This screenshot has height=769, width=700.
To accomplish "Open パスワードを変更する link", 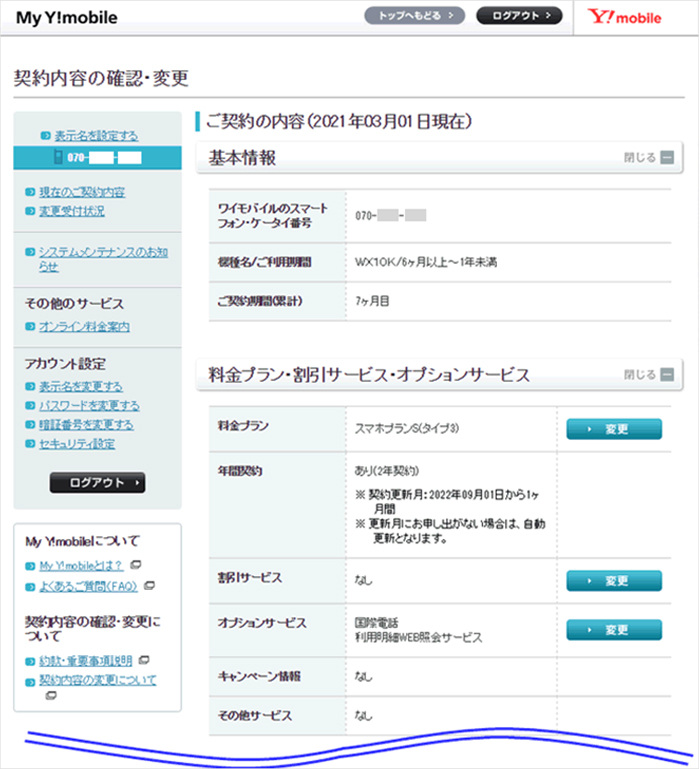I will click(89, 406).
